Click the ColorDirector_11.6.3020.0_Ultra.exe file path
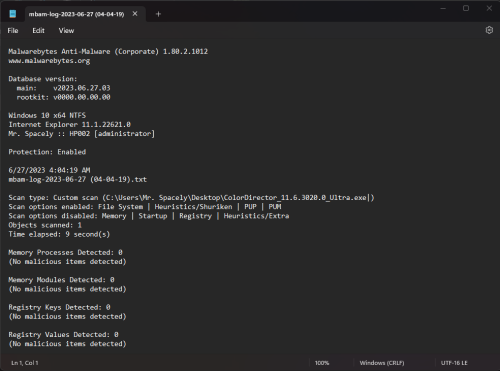Image resolution: width=500 pixels, height=371 pixels. coord(236,198)
